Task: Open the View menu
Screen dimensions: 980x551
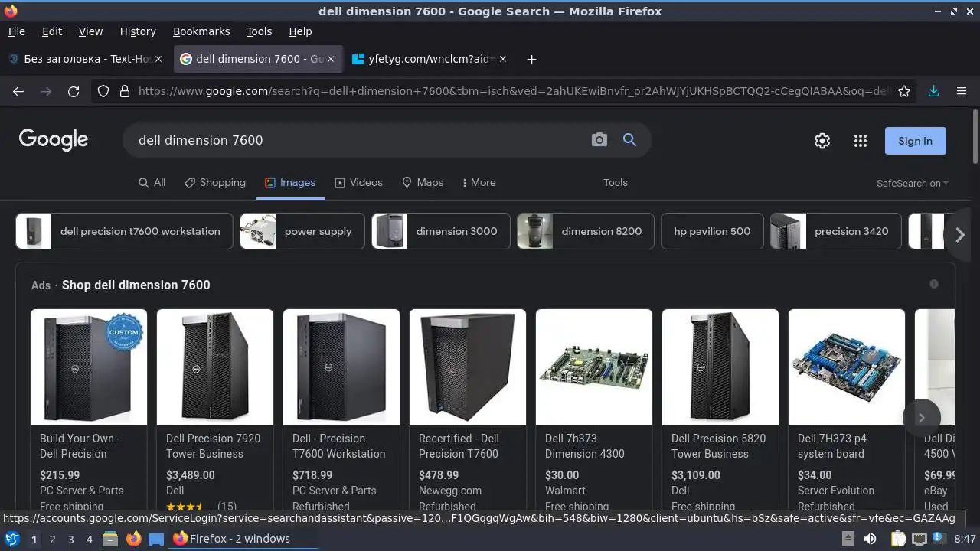Action: pyautogui.click(x=90, y=31)
